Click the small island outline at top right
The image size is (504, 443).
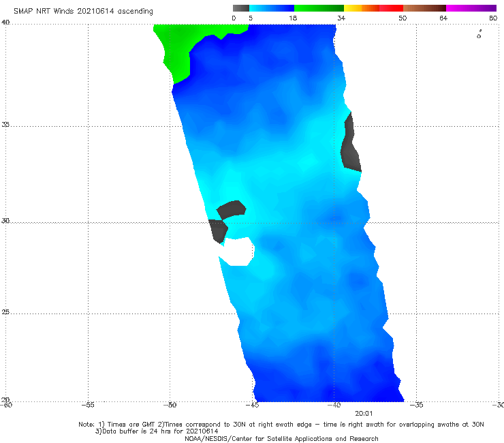tap(479, 34)
